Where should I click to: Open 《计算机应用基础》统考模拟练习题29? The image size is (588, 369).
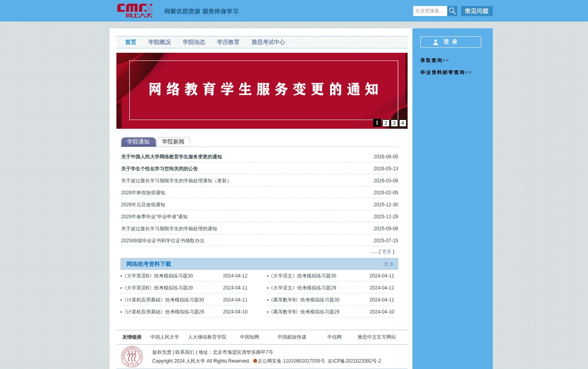pos(163,312)
